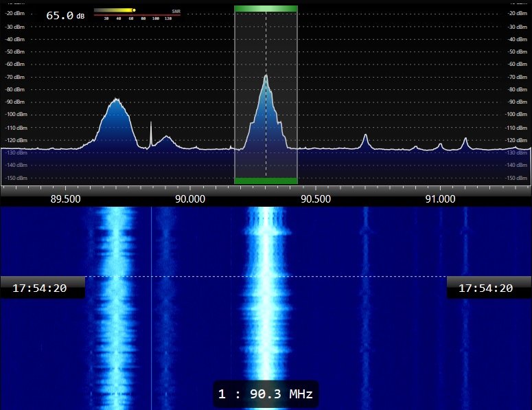Viewport: 532px width, 410px height.
Task: Click the small hump near 89.9 MHz
Action: pos(165,138)
